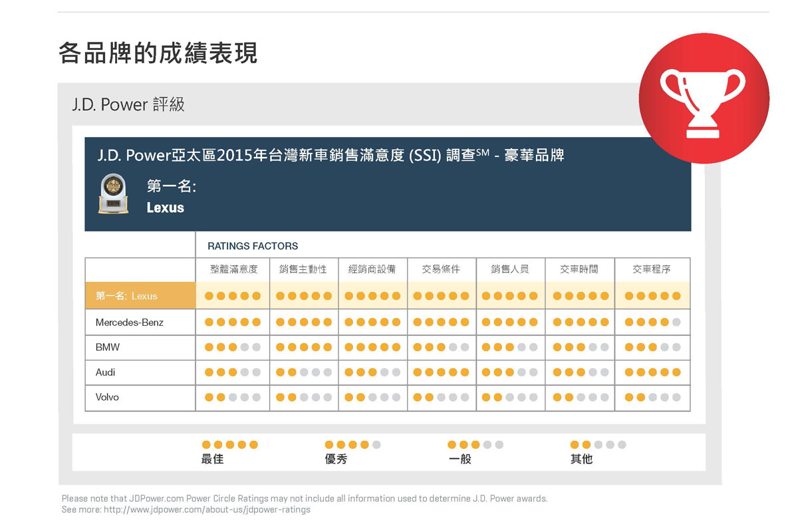Click the 其他 two-circle legend icon
Screen dimensions: 798x532
point(598,445)
